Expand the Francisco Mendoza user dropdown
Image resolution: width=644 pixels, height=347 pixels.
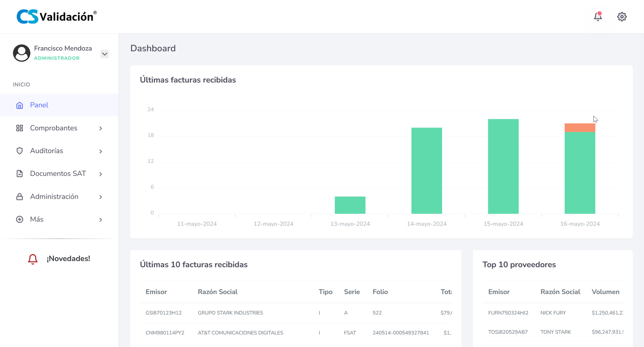pos(104,54)
